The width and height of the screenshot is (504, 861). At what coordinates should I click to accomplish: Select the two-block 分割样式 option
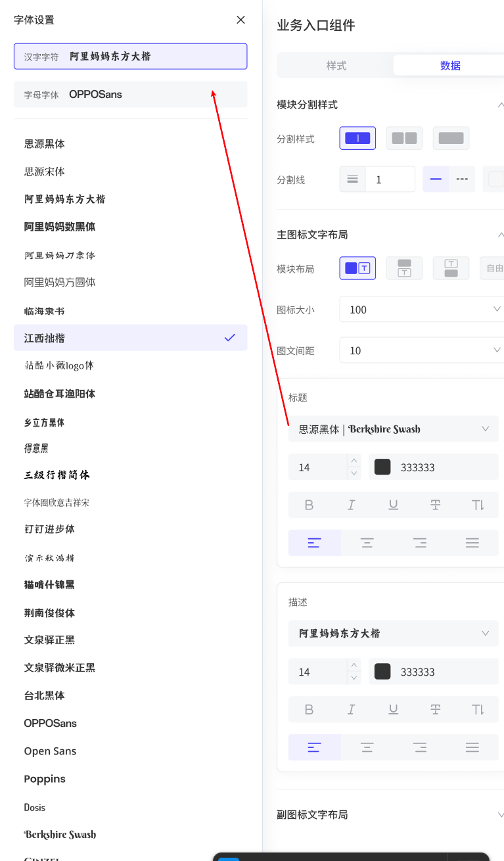404,138
